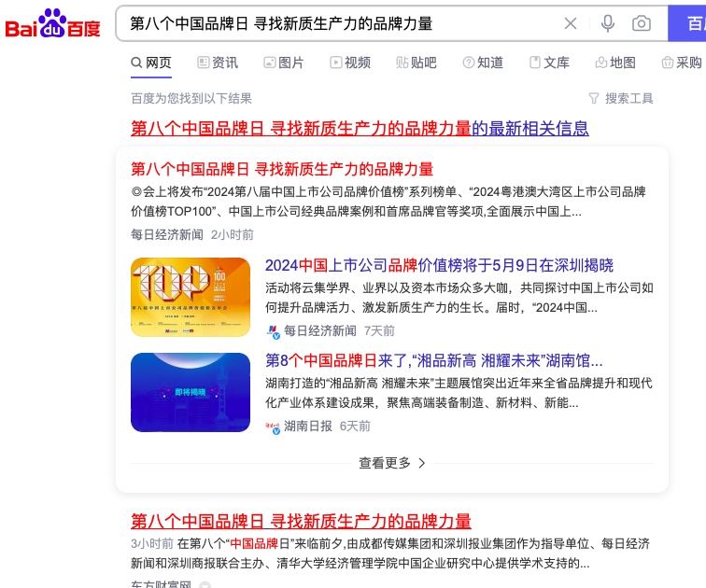
Task: Open 搜索工具 filter options
Action: (621, 98)
